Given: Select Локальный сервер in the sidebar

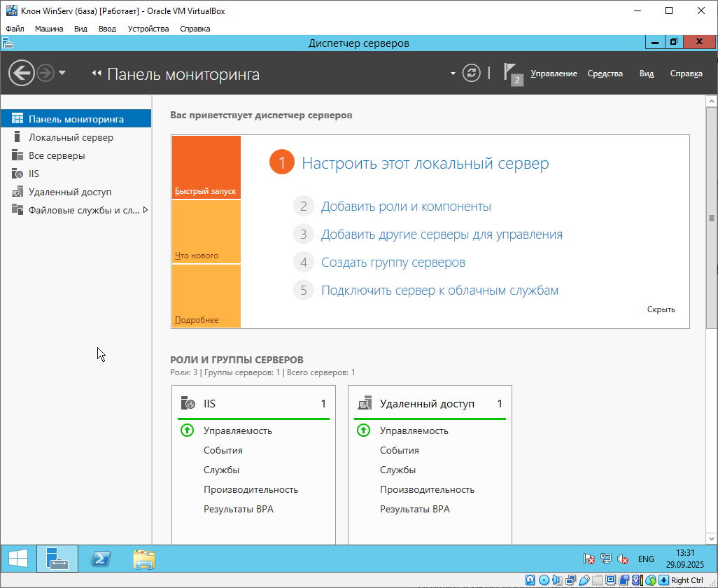Looking at the screenshot, I should coord(76,137).
